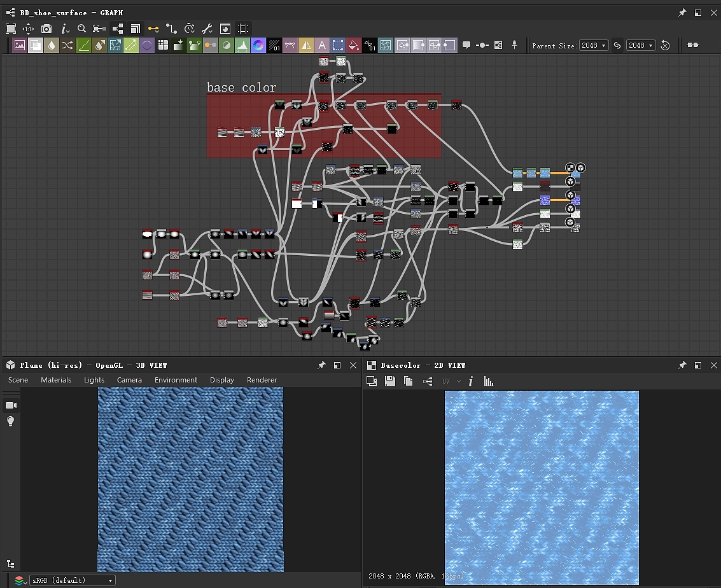Screen dimensions: 721x588
Task: Reset graph zoom to 1:1
Action: (x=29, y=29)
